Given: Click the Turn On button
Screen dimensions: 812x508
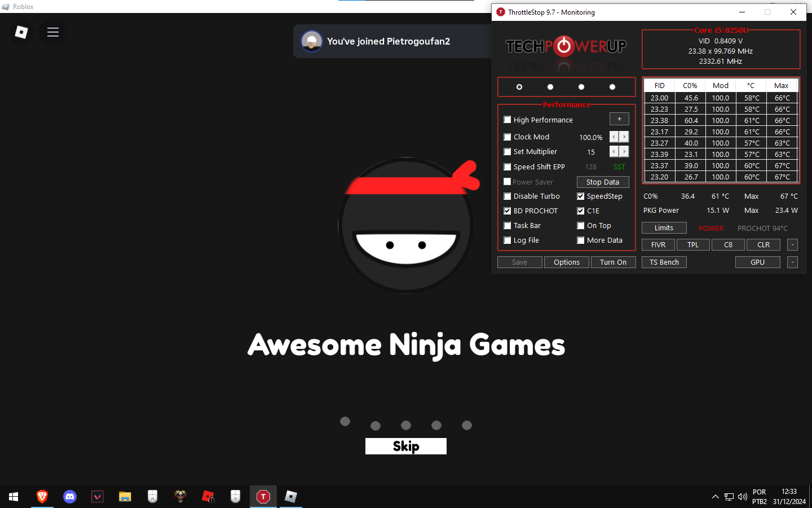Looking at the screenshot, I should click(614, 262).
